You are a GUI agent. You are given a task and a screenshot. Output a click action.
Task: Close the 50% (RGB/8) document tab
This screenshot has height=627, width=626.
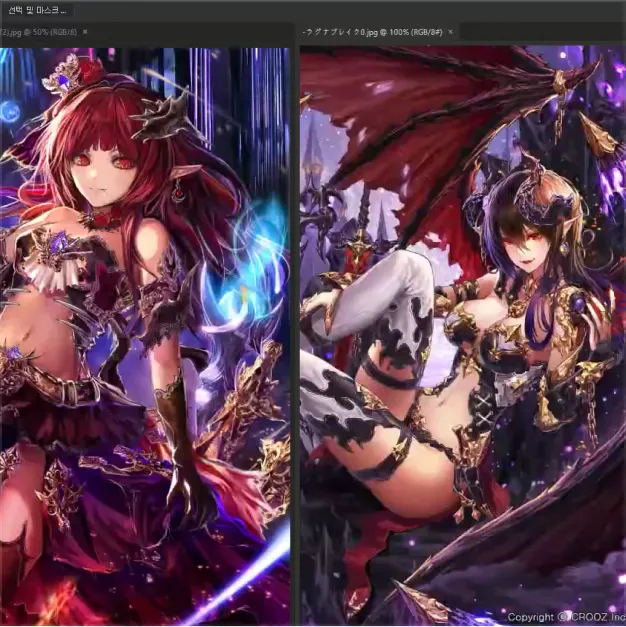pyautogui.click(x=85, y=32)
